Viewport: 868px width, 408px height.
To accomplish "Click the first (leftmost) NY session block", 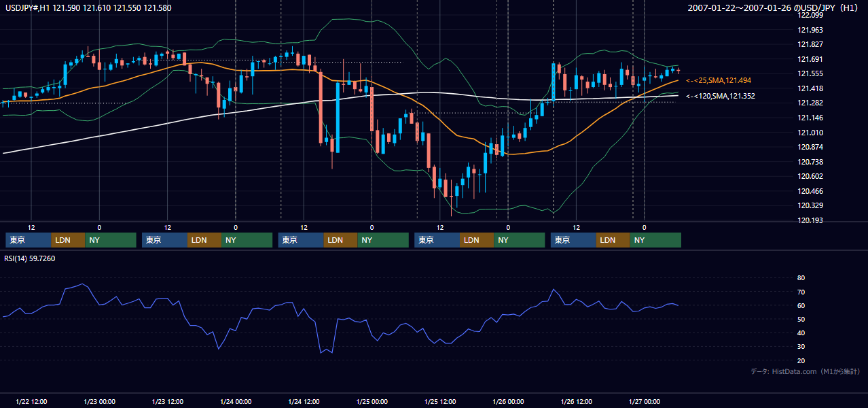I will (x=111, y=240).
